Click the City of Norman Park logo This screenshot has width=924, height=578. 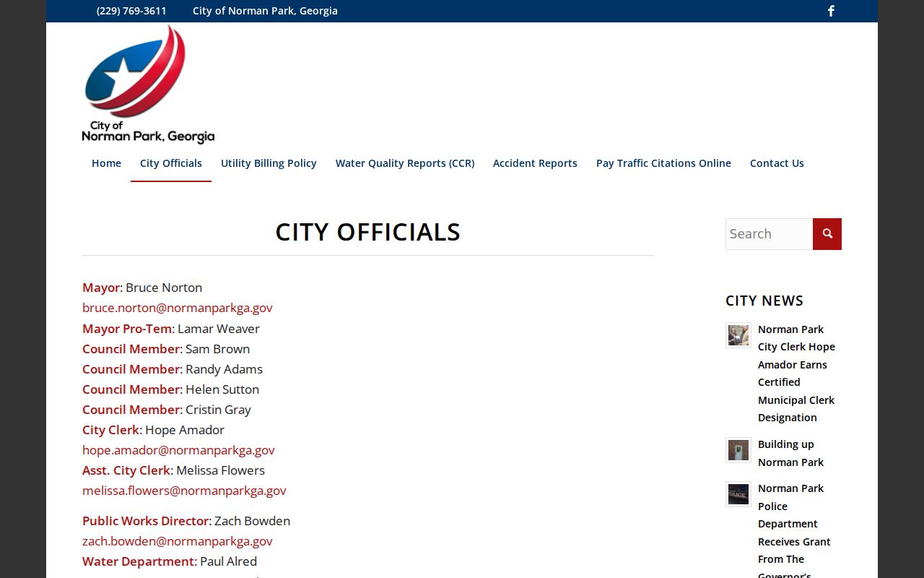click(x=148, y=84)
